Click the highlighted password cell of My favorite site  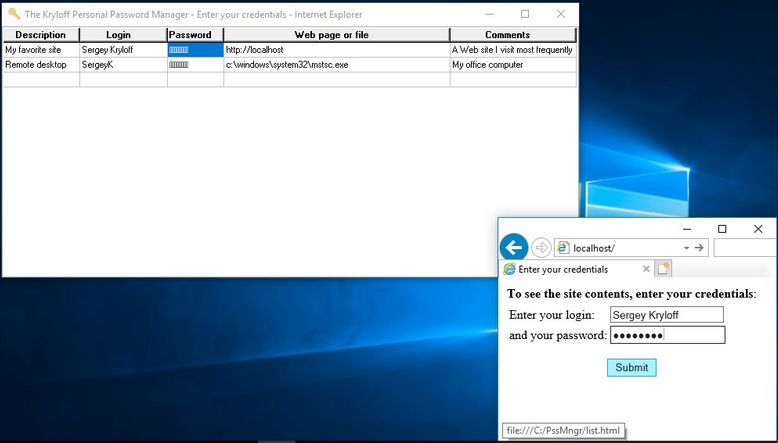195,50
